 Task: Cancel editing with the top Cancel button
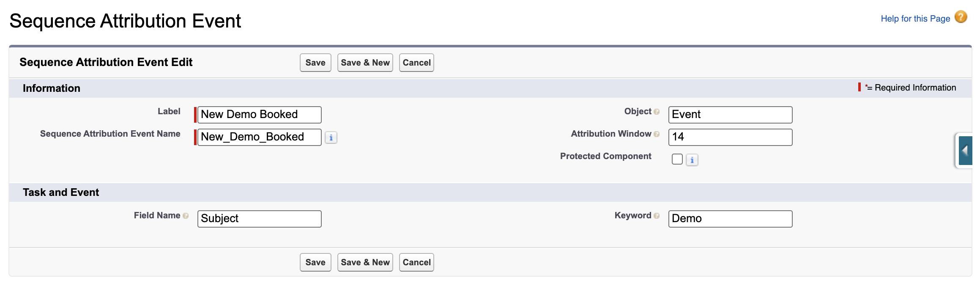tap(416, 62)
